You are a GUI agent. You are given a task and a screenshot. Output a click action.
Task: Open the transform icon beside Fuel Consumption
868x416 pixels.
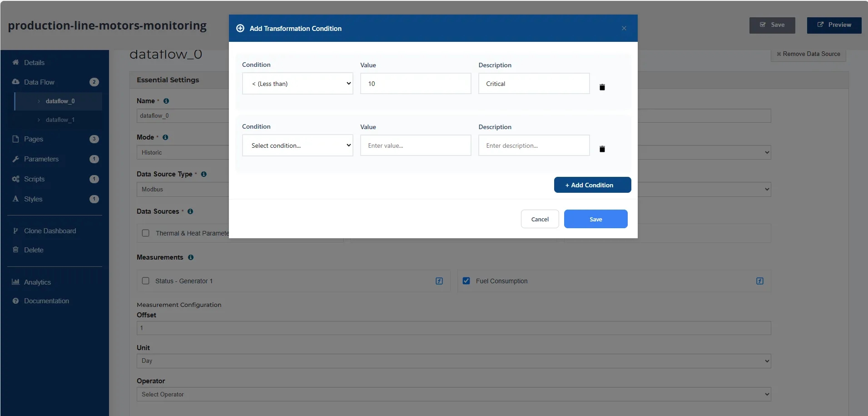(760, 281)
